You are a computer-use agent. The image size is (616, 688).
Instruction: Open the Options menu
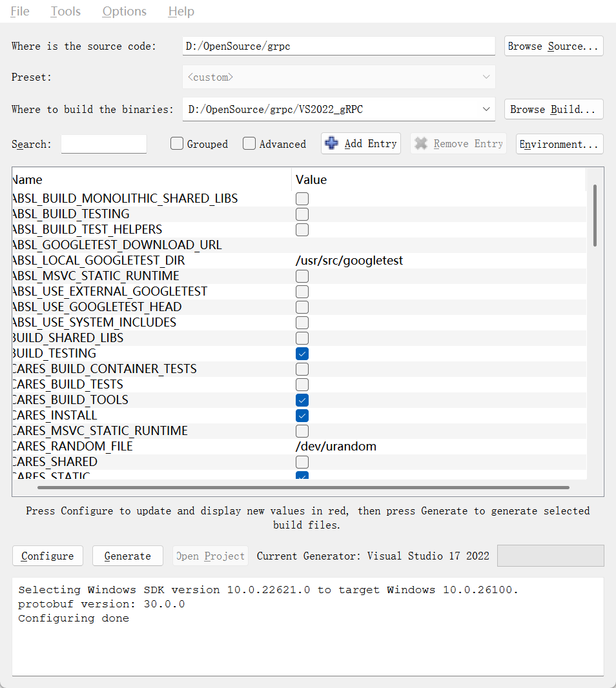pos(124,12)
